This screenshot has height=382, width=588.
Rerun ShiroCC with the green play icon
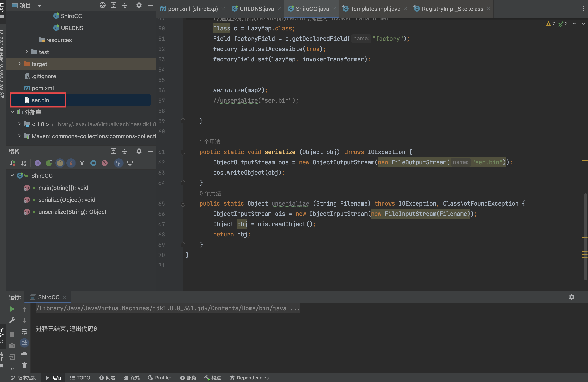12,309
